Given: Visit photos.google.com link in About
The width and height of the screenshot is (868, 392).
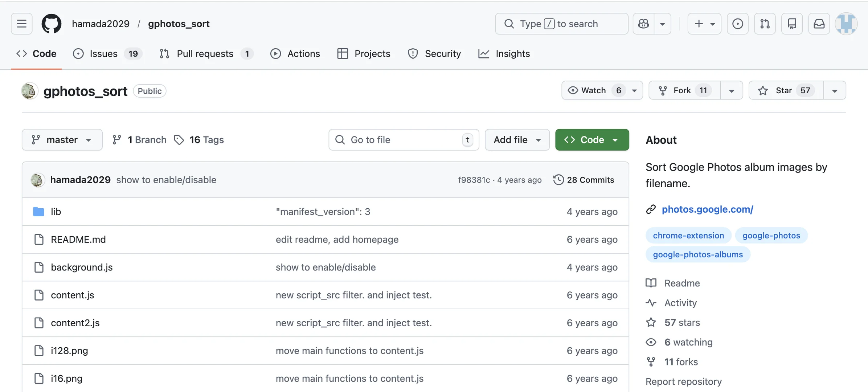Looking at the screenshot, I should pyautogui.click(x=707, y=209).
